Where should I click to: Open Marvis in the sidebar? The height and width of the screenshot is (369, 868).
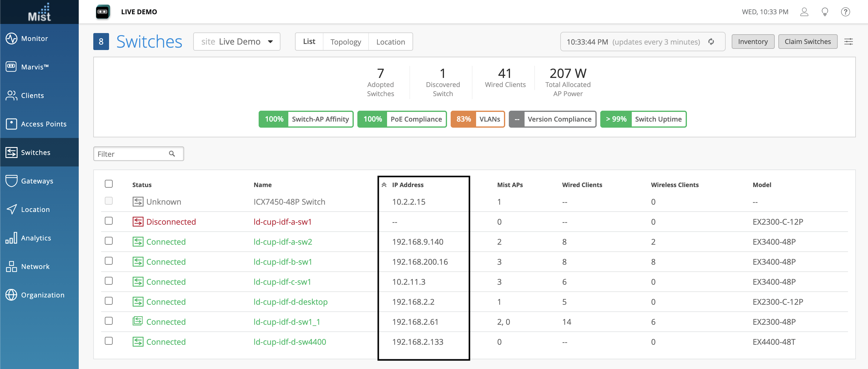point(34,67)
